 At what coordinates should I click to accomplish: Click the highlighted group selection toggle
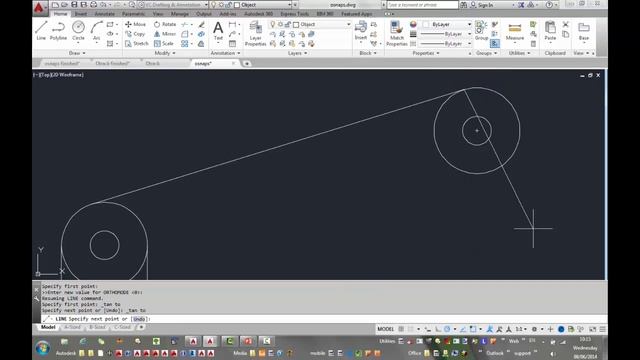click(x=495, y=43)
